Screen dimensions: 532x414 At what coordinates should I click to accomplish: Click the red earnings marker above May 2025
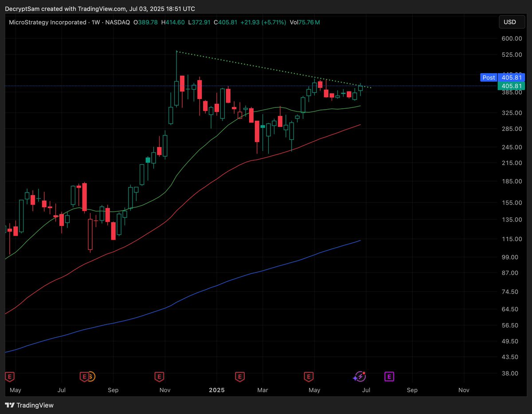[x=308, y=377]
